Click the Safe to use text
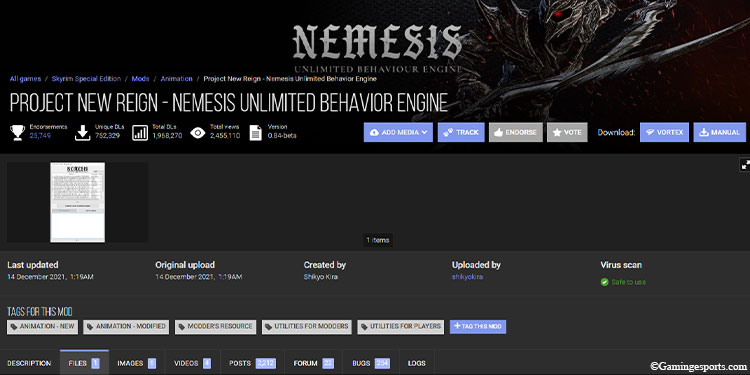750x375 pixels. [629, 282]
